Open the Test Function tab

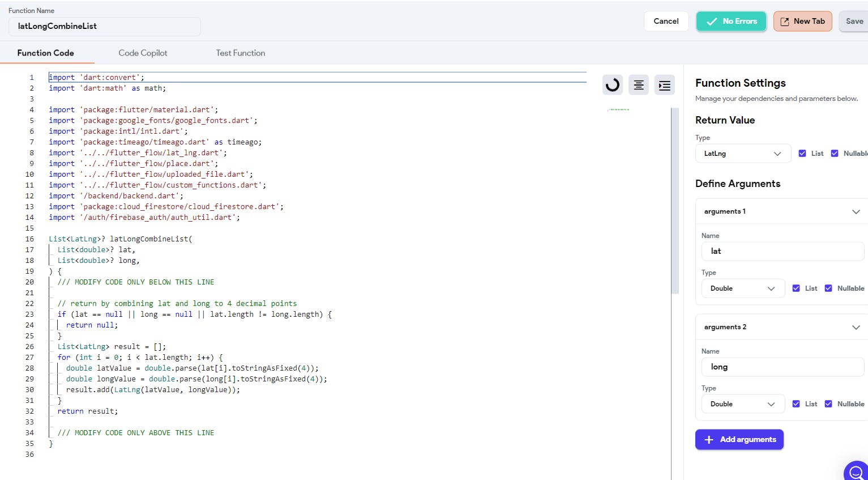tap(240, 53)
